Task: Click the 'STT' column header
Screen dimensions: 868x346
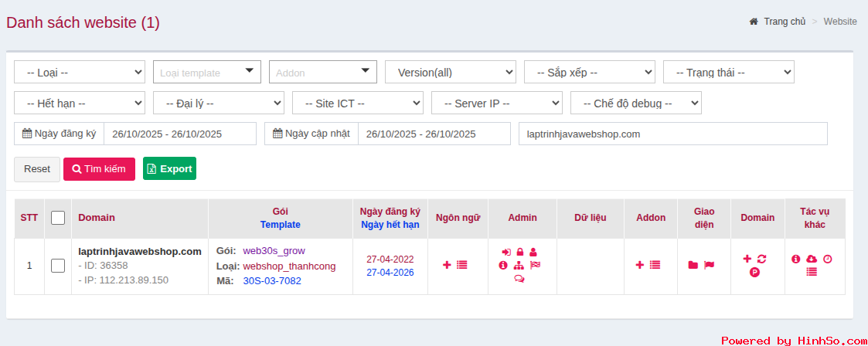Action: pos(29,218)
